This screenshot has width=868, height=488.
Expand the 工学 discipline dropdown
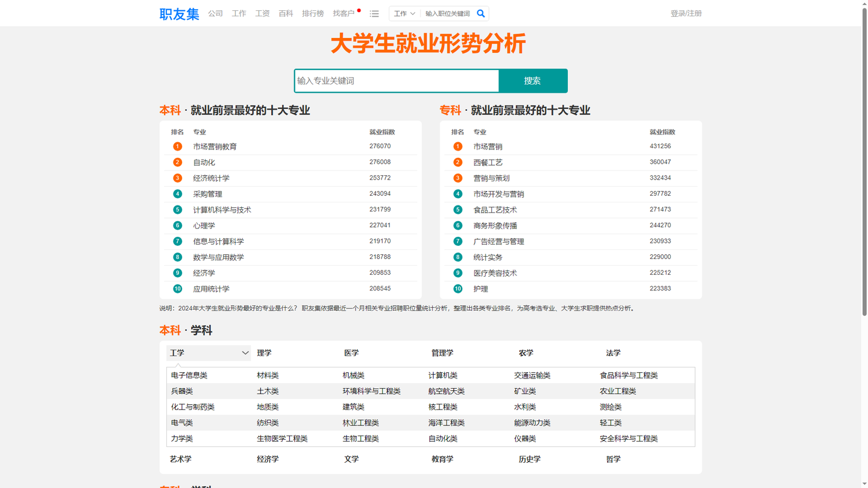(209, 353)
